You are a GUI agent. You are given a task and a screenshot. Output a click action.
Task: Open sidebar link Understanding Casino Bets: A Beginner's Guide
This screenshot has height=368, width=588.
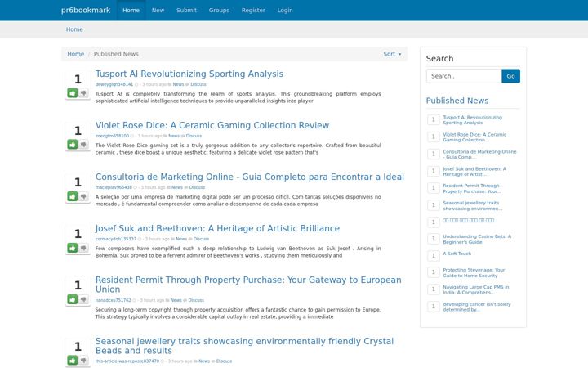pyautogui.click(x=477, y=239)
